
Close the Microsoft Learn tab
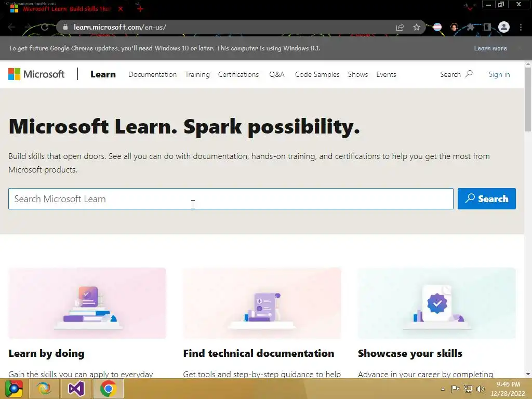(x=121, y=9)
